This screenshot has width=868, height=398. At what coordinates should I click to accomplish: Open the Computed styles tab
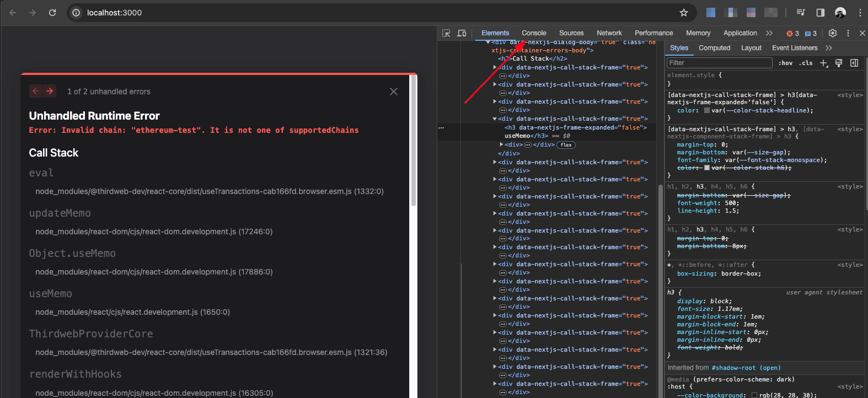coord(714,48)
